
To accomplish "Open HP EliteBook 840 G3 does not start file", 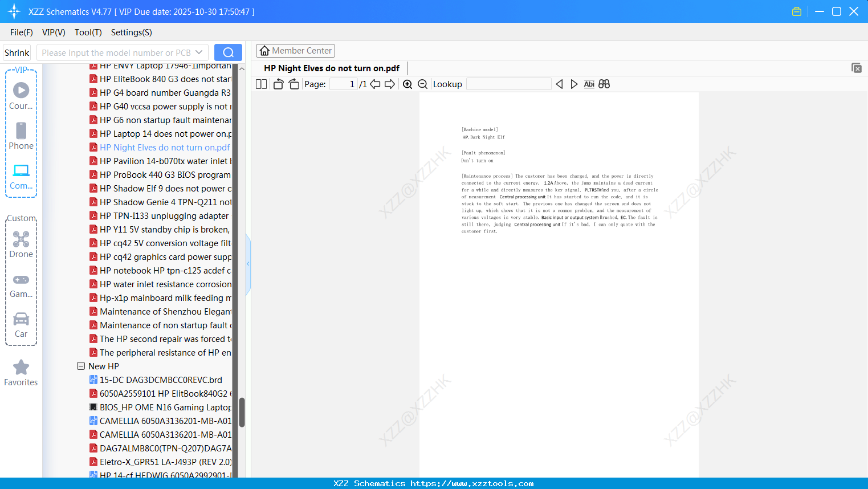I will pos(161,79).
